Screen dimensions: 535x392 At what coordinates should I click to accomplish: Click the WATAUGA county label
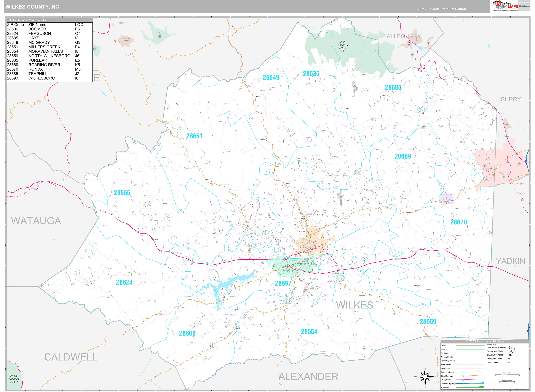point(36,221)
